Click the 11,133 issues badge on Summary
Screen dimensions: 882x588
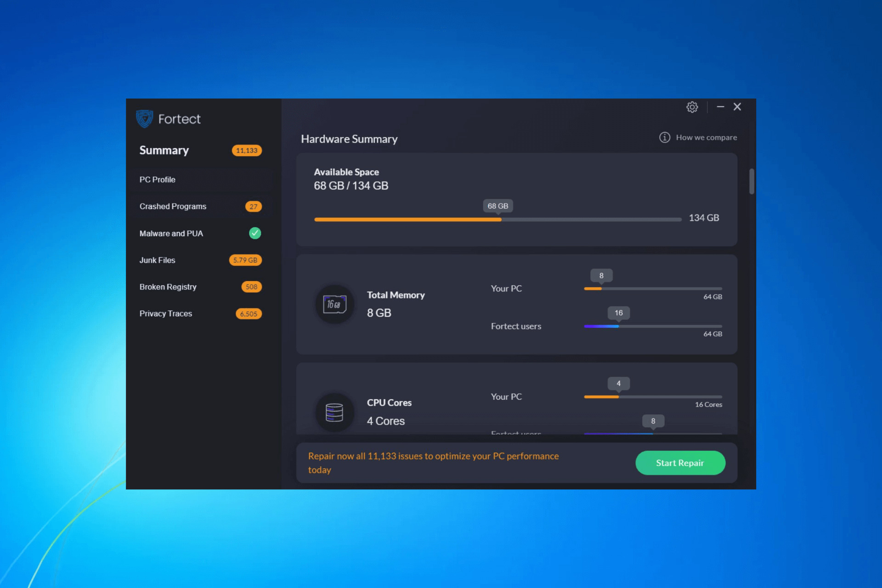click(247, 151)
